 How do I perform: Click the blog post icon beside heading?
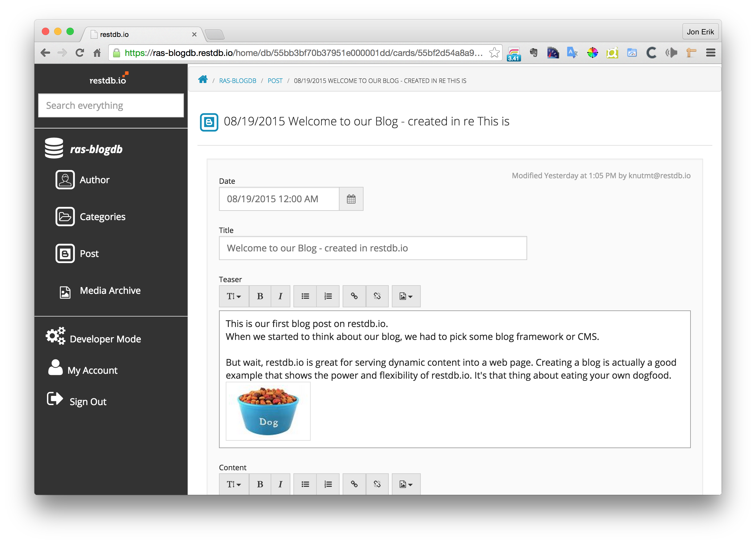pyautogui.click(x=209, y=122)
